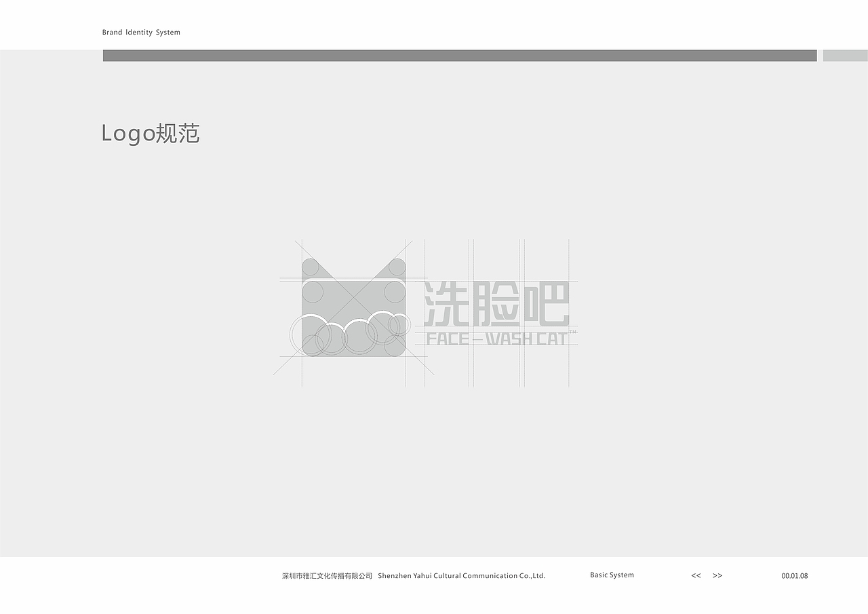The width and height of the screenshot is (868, 614).
Task: Advance to next page using >> arrow
Action: [717, 575]
